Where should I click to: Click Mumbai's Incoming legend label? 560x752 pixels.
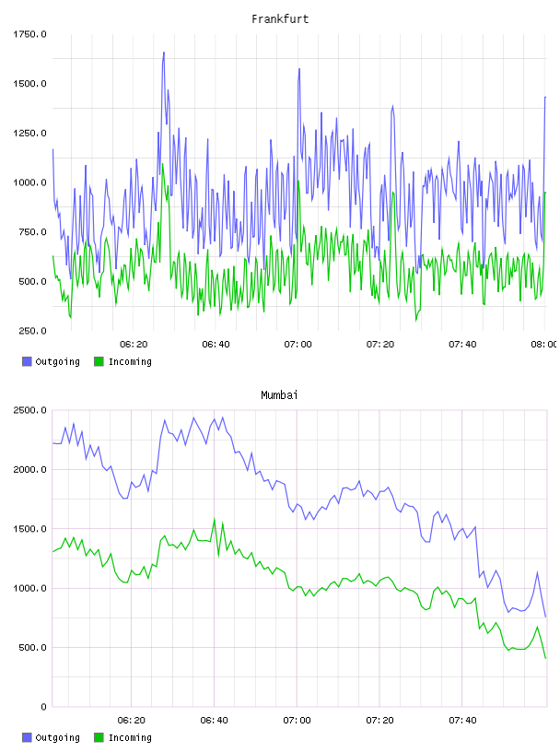130,737
